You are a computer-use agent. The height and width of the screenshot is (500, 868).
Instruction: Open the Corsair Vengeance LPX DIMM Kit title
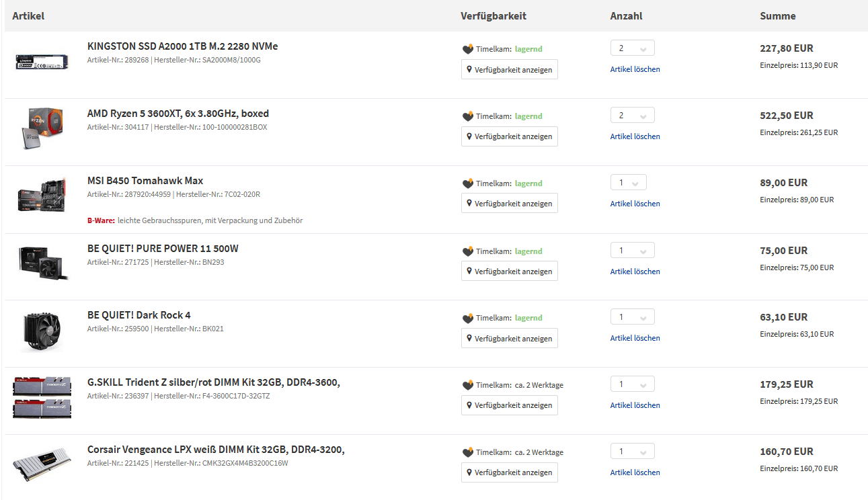216,450
